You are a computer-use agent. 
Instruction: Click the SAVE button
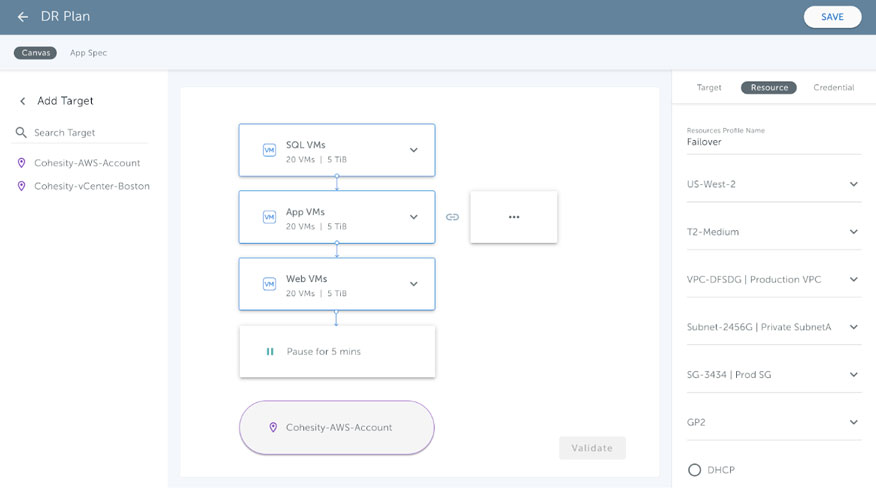(x=832, y=17)
